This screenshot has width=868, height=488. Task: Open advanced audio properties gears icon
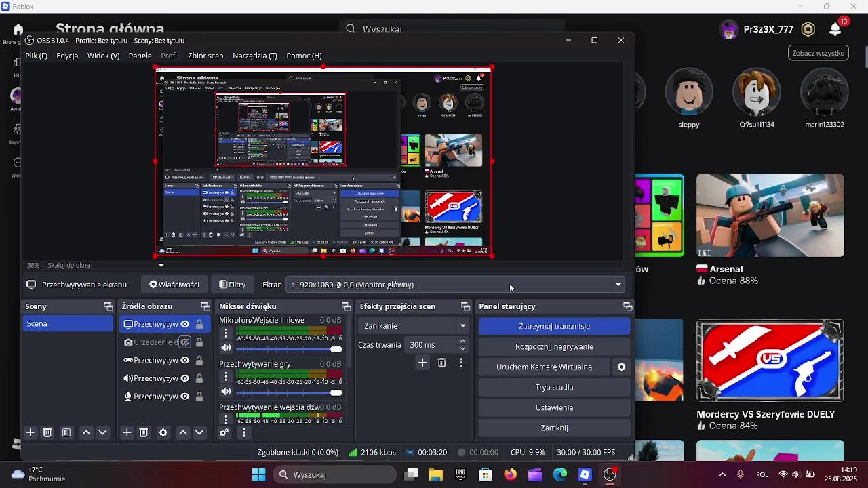point(224,432)
